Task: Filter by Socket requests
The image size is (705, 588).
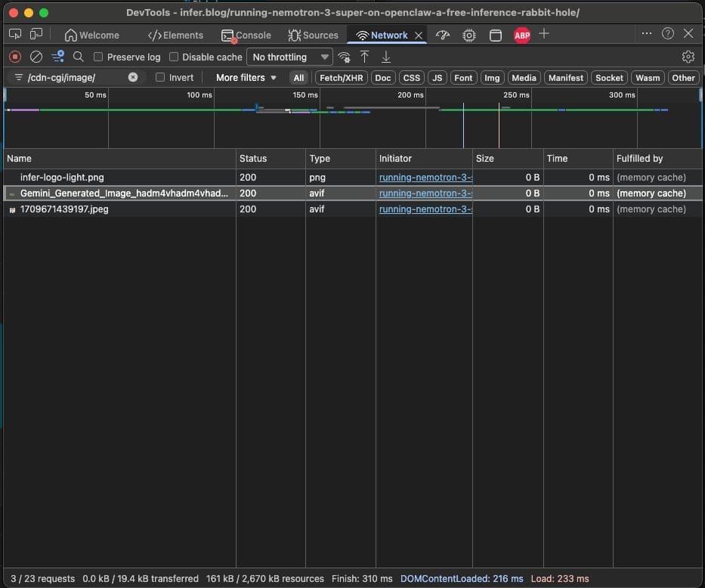Action: coord(609,78)
